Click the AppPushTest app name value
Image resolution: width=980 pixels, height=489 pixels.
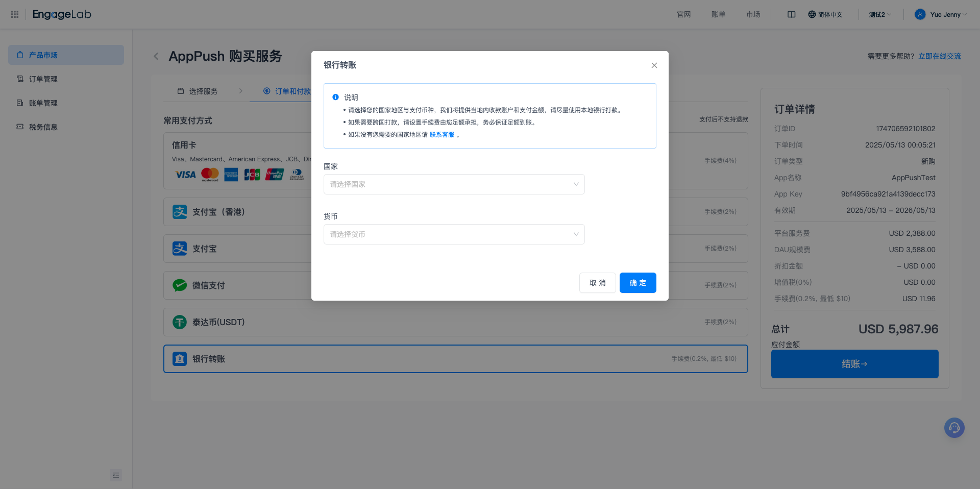pos(914,178)
